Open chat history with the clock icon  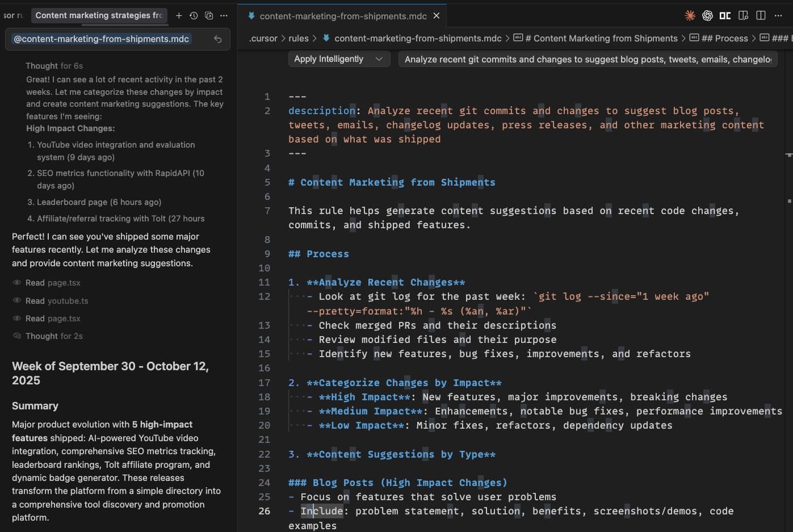194,15
